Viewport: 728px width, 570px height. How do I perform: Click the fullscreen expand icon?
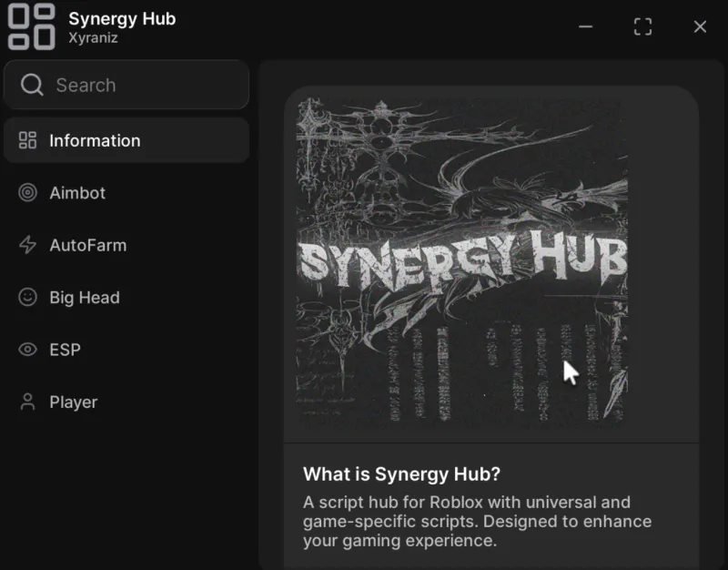642,26
